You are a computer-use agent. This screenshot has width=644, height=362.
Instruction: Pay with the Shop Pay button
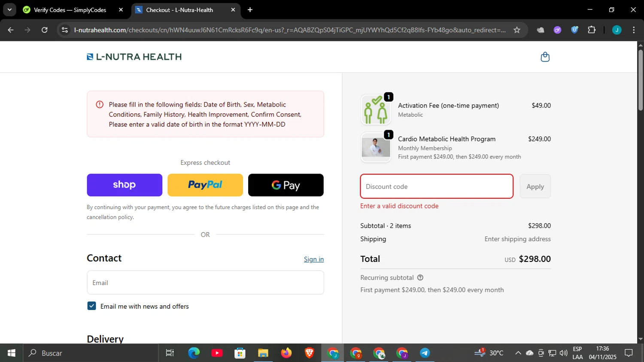click(125, 185)
